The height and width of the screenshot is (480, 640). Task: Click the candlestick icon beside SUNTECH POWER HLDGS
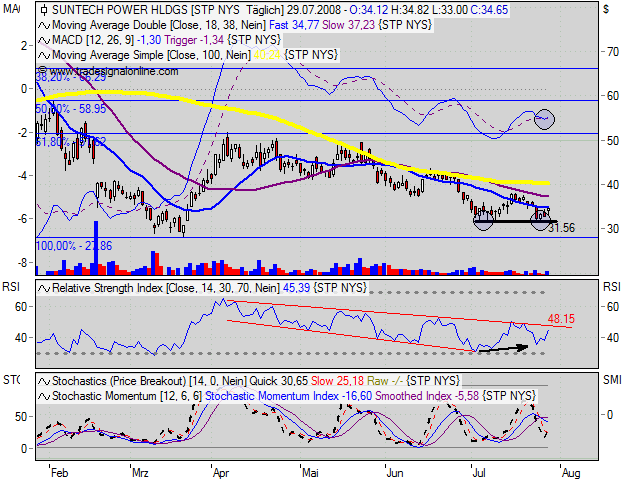(43, 9)
